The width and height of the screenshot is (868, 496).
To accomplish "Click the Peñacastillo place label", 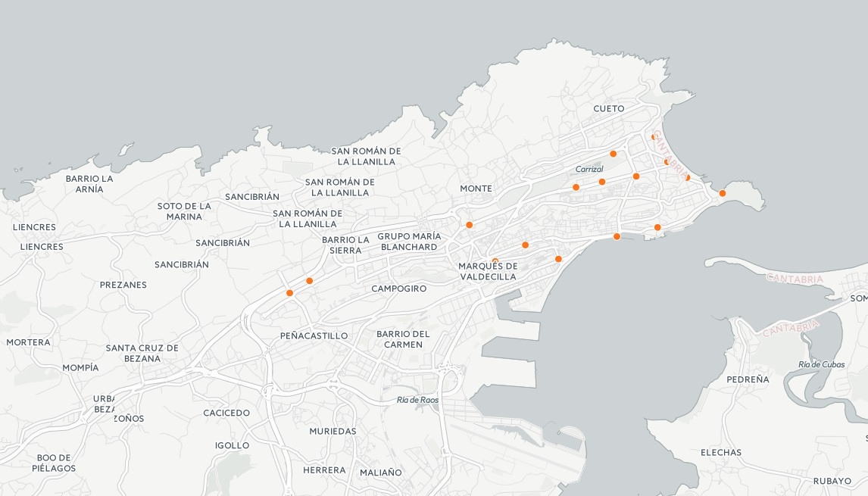I will tap(314, 335).
